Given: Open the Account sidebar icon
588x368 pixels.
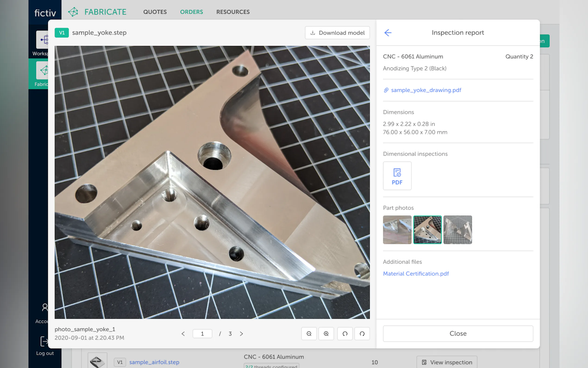Looking at the screenshot, I should pos(45,308).
